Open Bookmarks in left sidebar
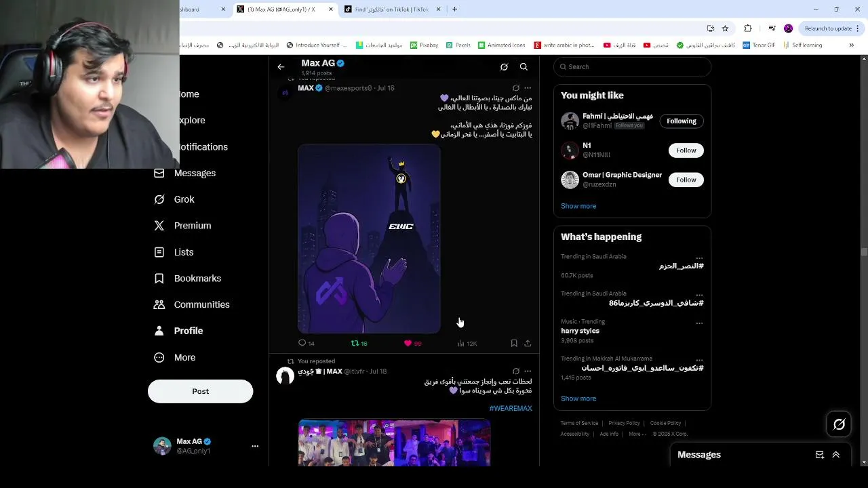868x488 pixels. (x=188, y=279)
